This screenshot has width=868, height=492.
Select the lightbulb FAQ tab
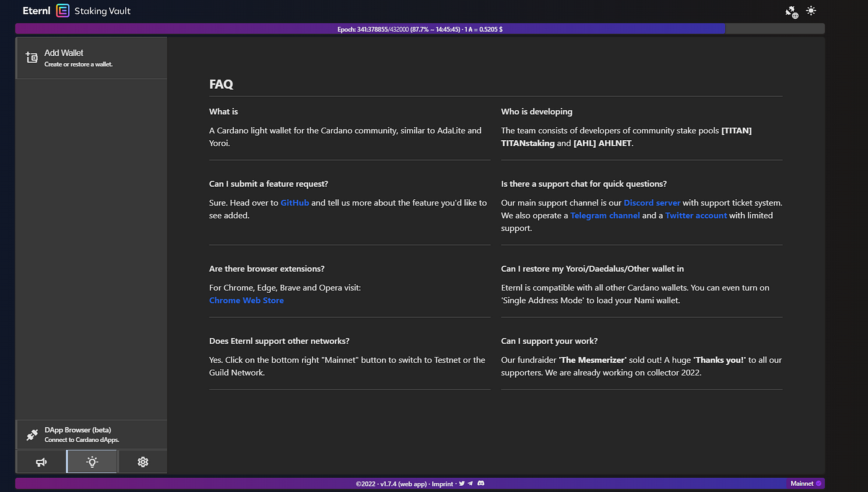92,462
